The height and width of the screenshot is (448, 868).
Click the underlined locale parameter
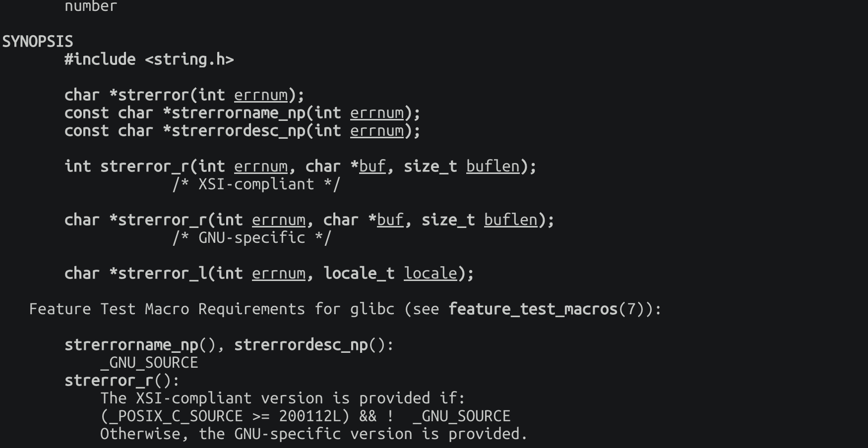coord(430,274)
